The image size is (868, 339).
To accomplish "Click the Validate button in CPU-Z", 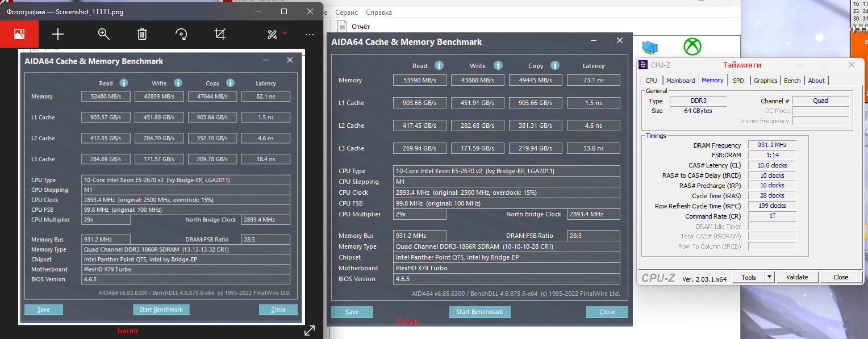I will point(797,277).
